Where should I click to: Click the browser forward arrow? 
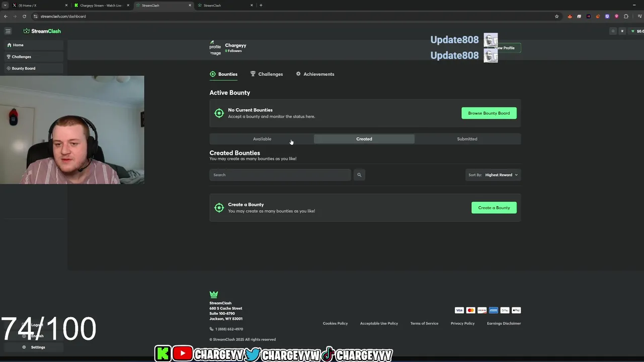[15, 16]
